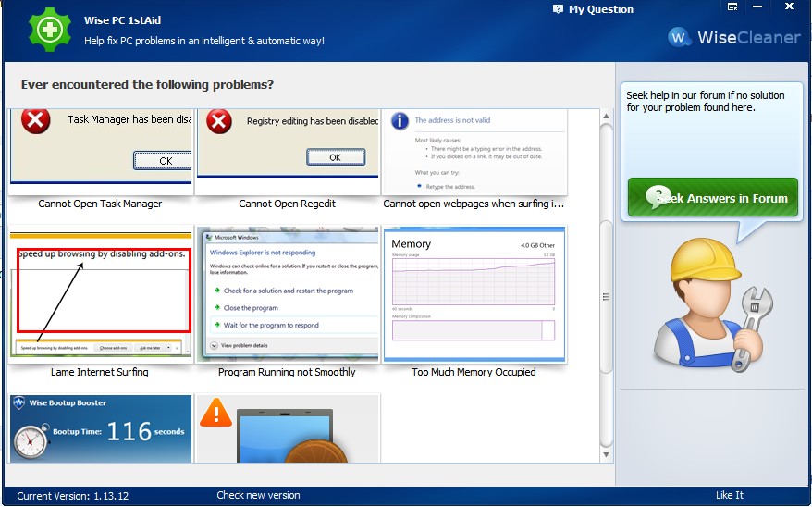The width and height of the screenshot is (812, 507).
Task: Click the Ever encountered the following problems heading
Action: click(147, 84)
